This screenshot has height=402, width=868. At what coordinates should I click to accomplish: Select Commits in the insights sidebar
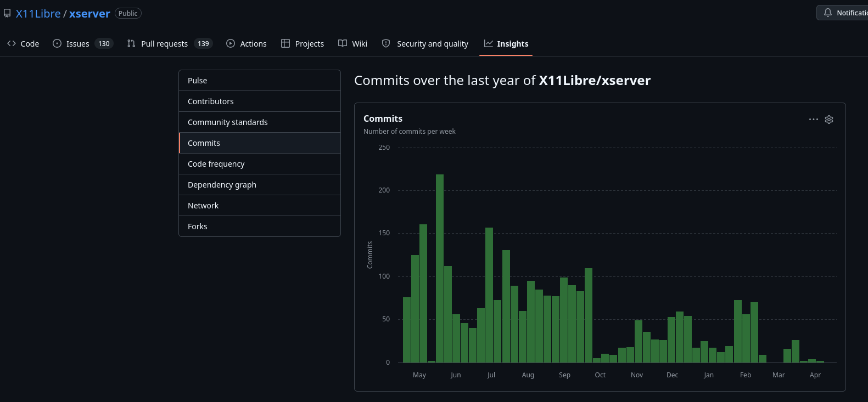point(260,143)
